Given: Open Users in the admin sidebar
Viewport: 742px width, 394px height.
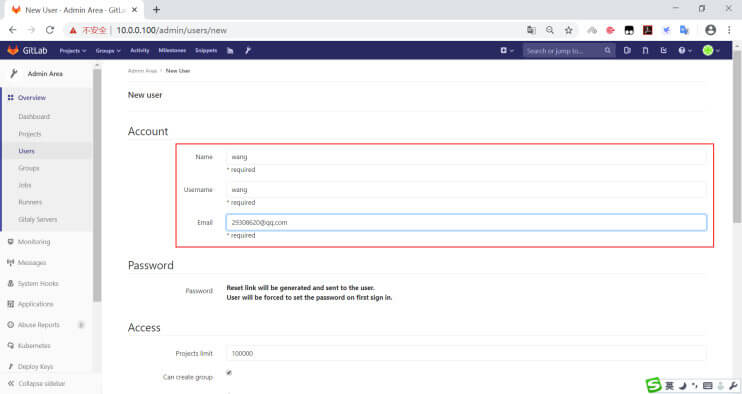Looking at the screenshot, I should 26,151.
